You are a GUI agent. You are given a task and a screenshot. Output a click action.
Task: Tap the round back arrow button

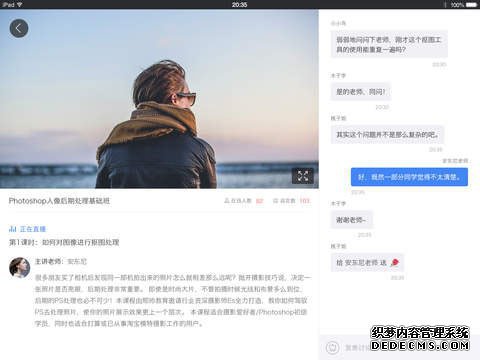[19, 28]
